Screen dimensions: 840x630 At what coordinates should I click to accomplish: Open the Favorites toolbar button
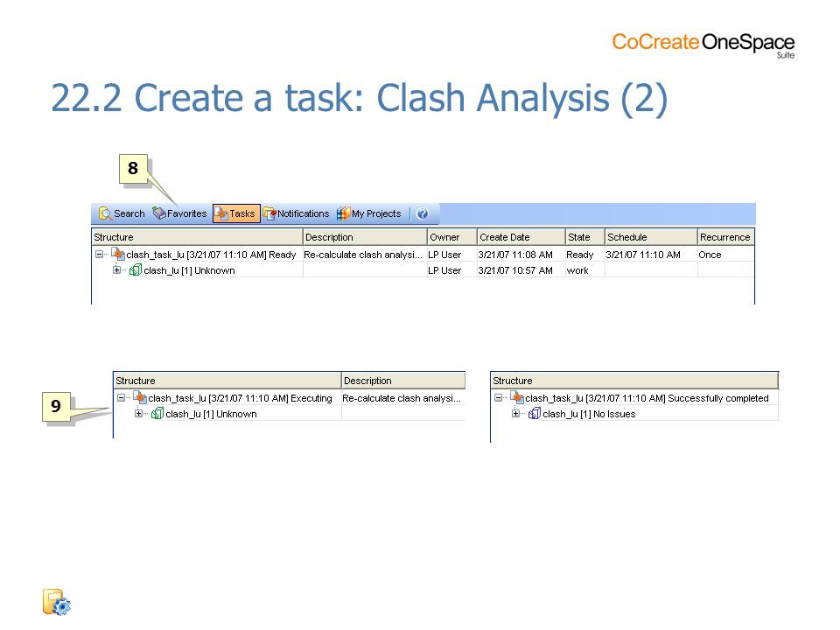pyautogui.click(x=179, y=213)
